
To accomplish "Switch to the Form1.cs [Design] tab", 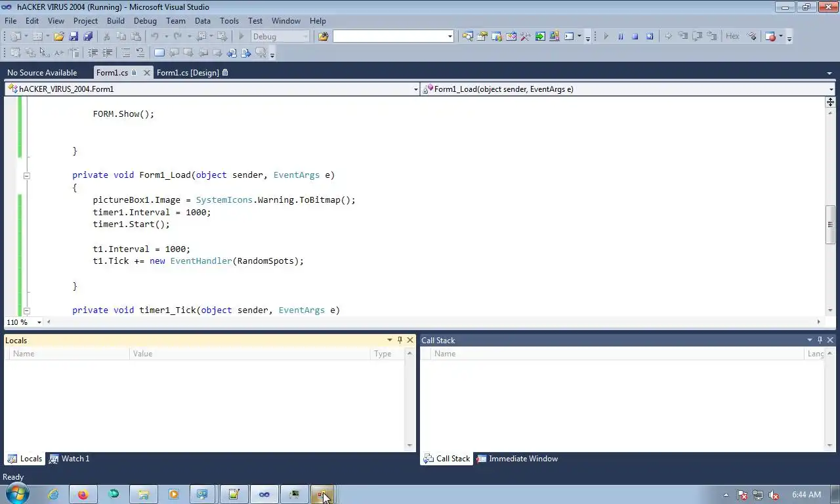I will (x=192, y=73).
